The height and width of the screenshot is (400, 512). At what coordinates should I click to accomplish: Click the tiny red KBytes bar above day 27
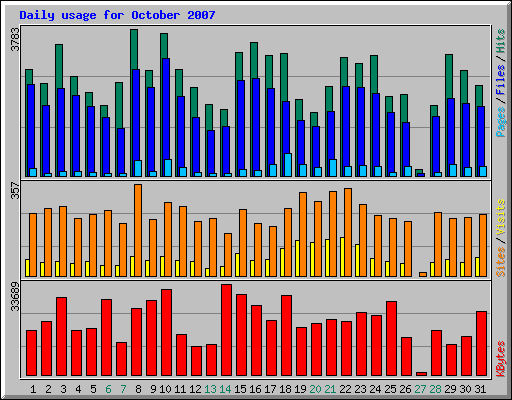click(x=422, y=374)
